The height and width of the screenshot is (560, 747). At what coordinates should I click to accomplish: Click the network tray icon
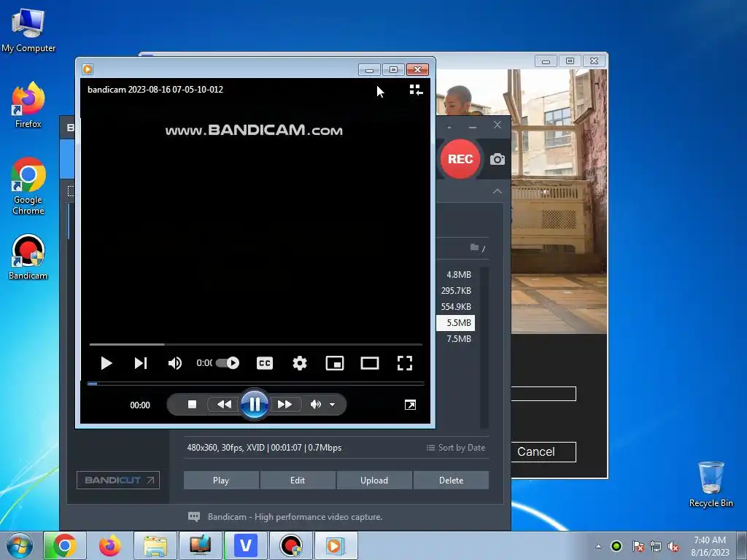[656, 546]
